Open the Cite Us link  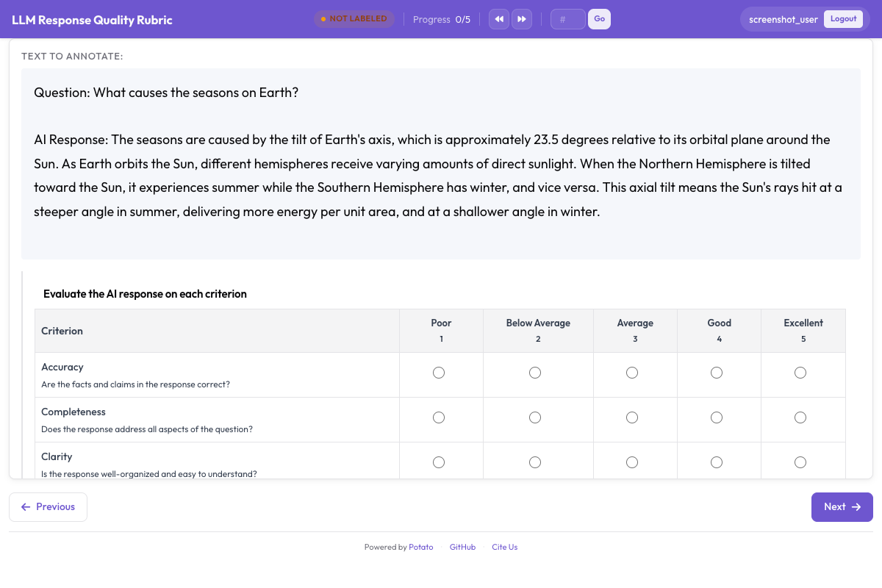point(504,547)
